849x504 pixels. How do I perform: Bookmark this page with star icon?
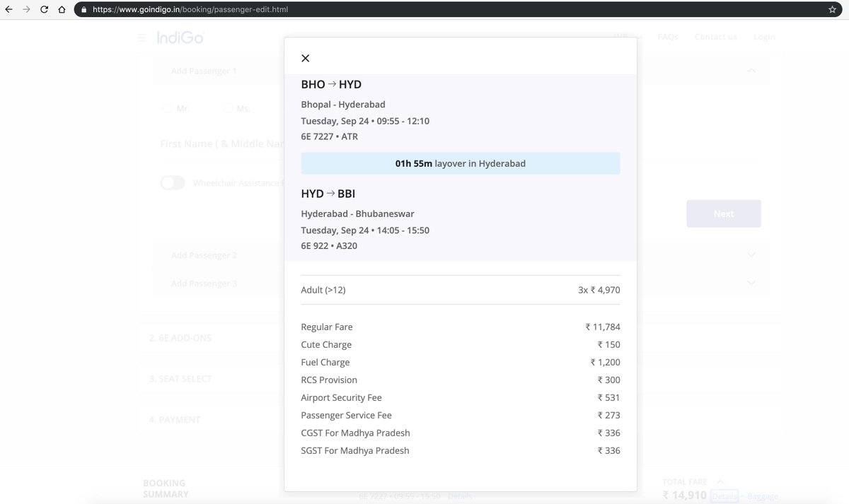[x=832, y=10]
